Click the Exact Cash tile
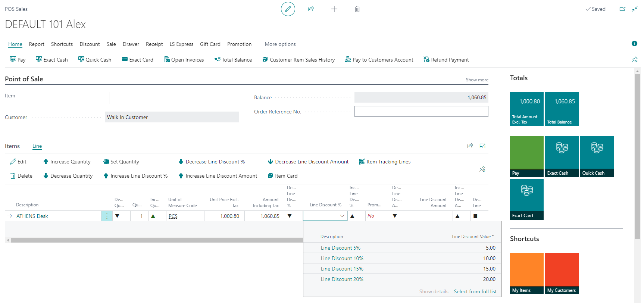This screenshot has height=303, width=644. [x=562, y=156]
